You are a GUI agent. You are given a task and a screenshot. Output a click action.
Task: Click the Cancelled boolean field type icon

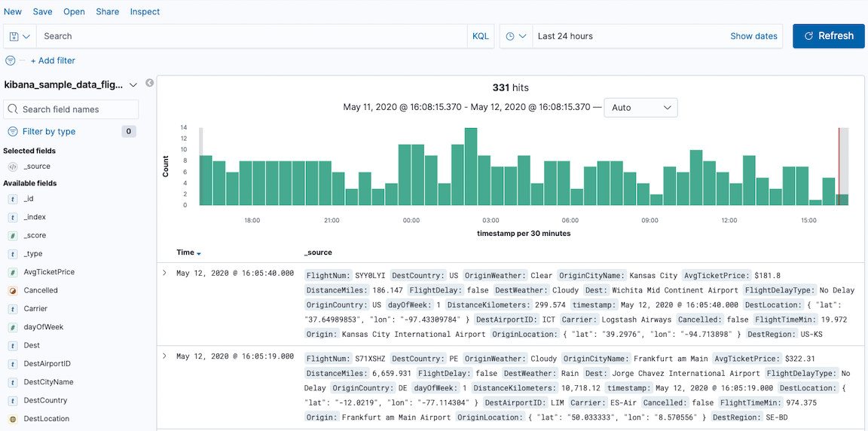tap(13, 290)
